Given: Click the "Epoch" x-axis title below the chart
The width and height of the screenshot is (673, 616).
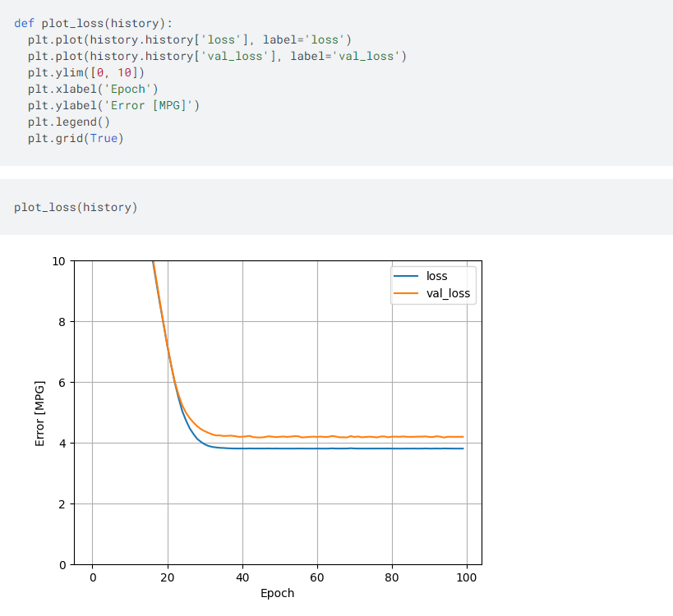Looking at the screenshot, I should 277,593.
